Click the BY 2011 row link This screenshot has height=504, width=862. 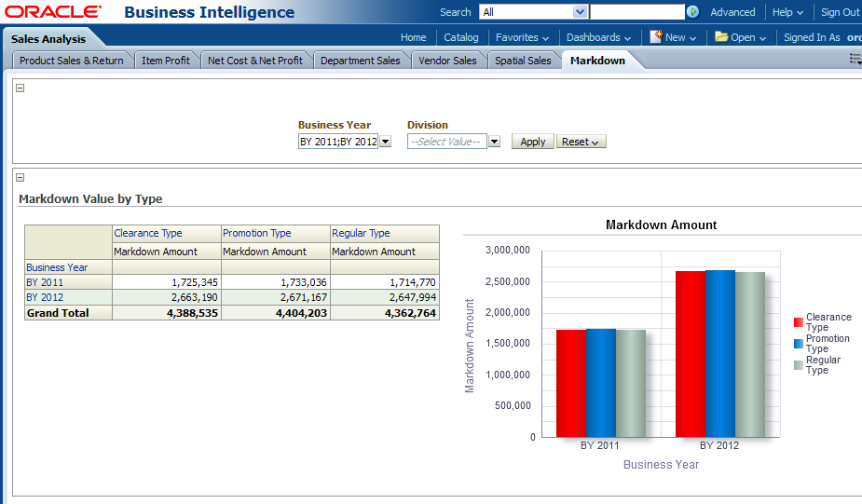(x=45, y=282)
